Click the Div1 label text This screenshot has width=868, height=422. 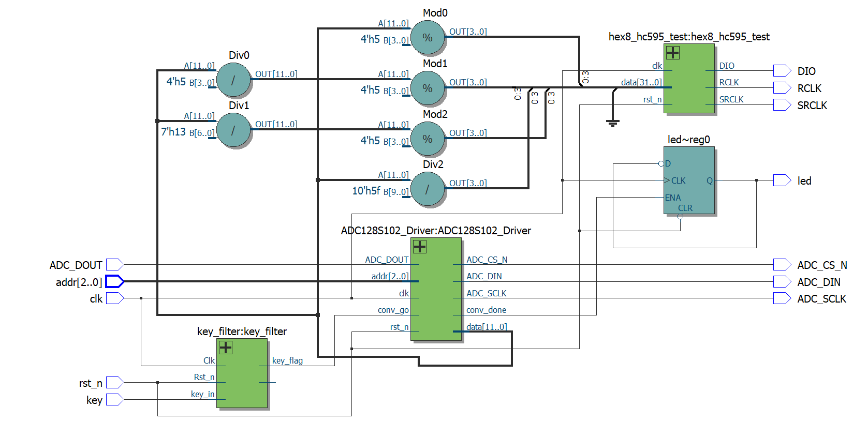click(239, 106)
